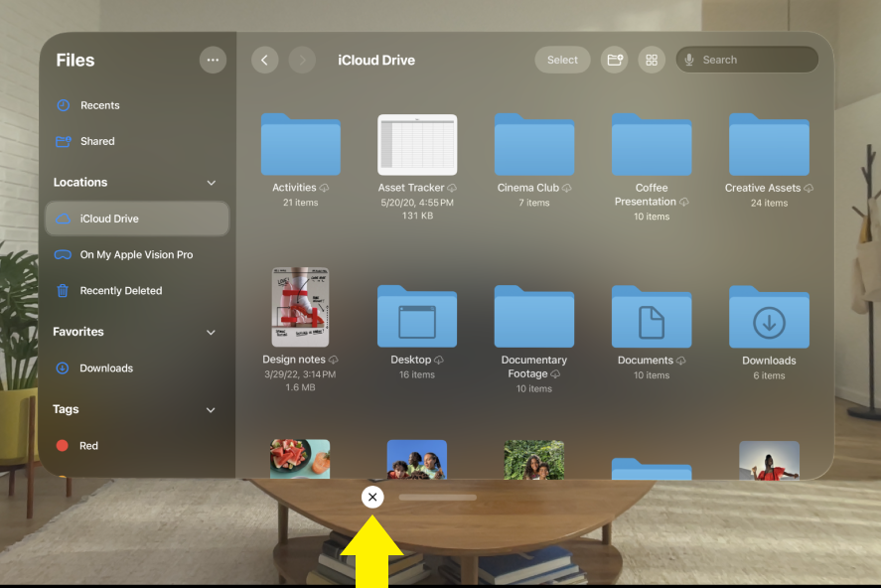Click the Downloads arrow icon in the sidebar
The width and height of the screenshot is (881, 588).
(63, 367)
